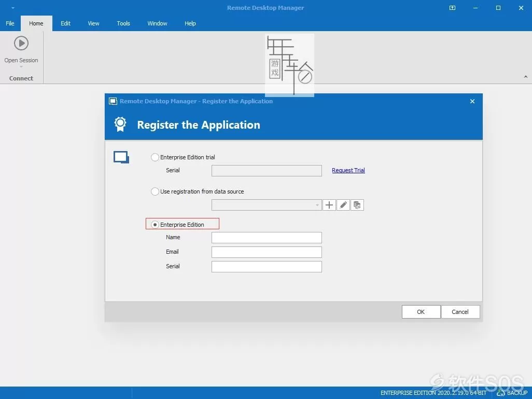Viewport: 532px width, 399px height.
Task: Switch to the Edit tab
Action: tap(65, 23)
